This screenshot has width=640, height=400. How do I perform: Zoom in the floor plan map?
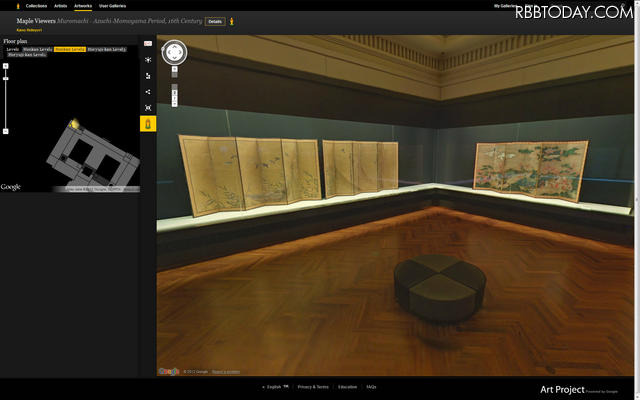click(5, 66)
